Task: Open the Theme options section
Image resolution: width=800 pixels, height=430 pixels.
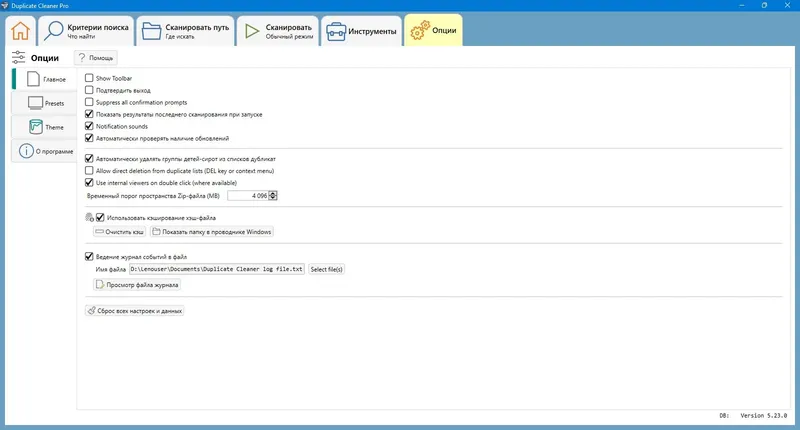Action: point(45,127)
